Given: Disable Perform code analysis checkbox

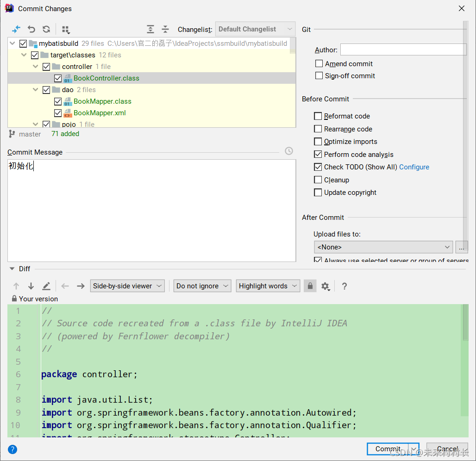Looking at the screenshot, I should click(x=318, y=154).
